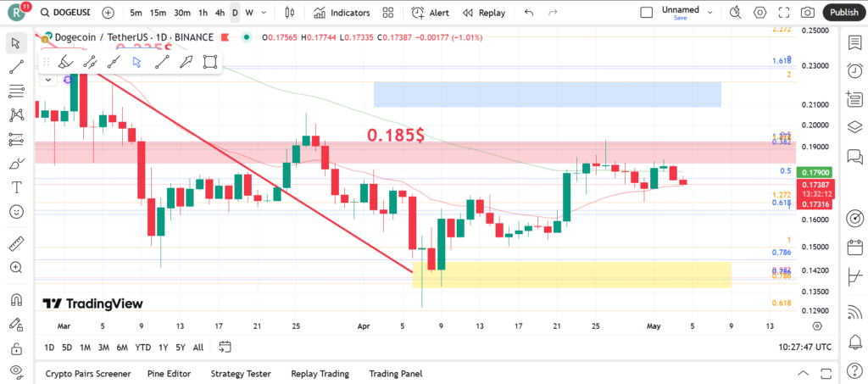Create an Alert from top bar
Image resolution: width=868 pixels, height=384 pixels.
431,12
